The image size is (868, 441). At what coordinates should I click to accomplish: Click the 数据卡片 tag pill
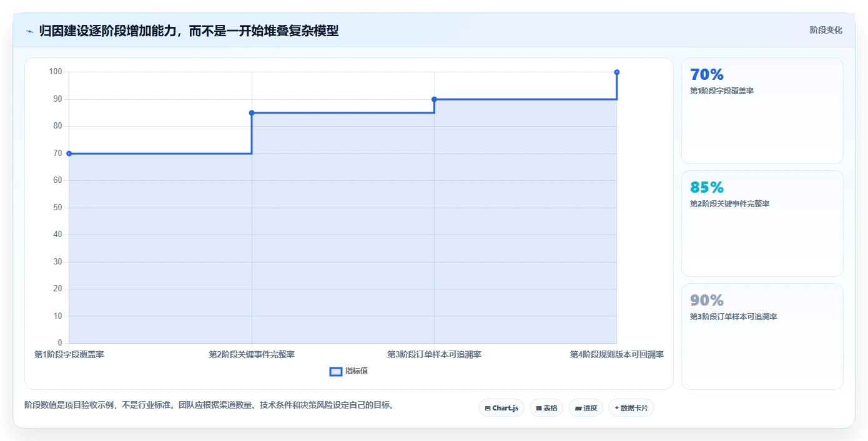[x=631, y=408]
